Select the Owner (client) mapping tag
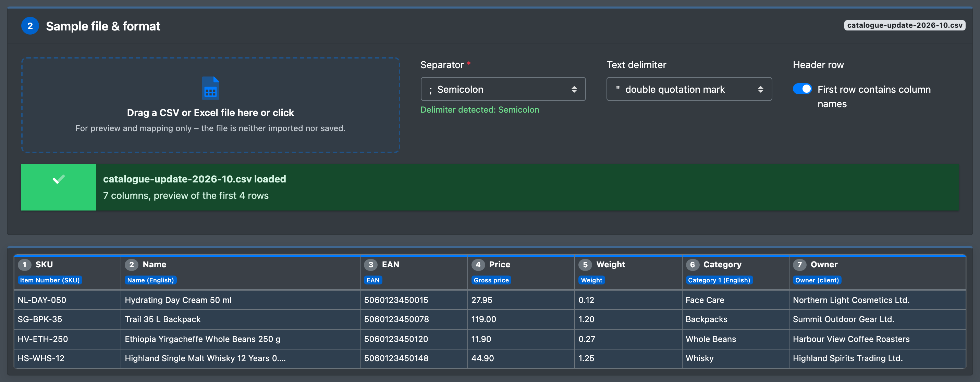This screenshot has width=980, height=382. point(817,280)
